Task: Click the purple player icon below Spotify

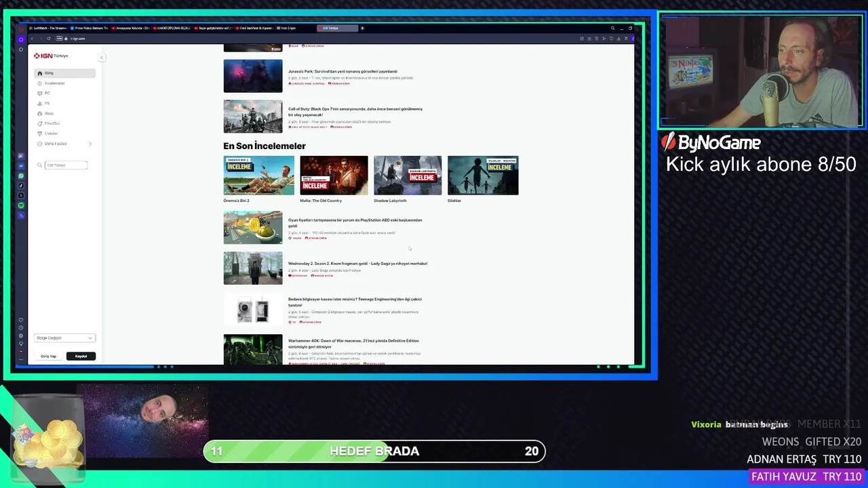Action: (x=21, y=215)
